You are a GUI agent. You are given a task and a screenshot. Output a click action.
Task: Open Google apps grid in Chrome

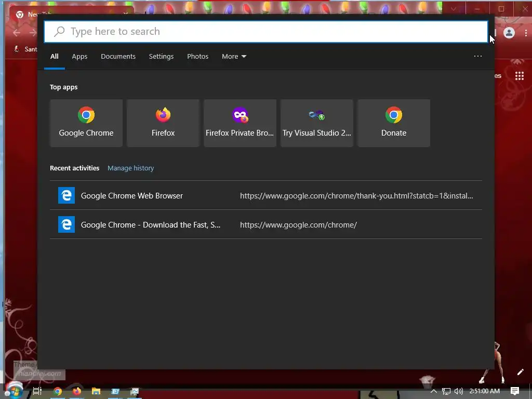tap(519, 76)
